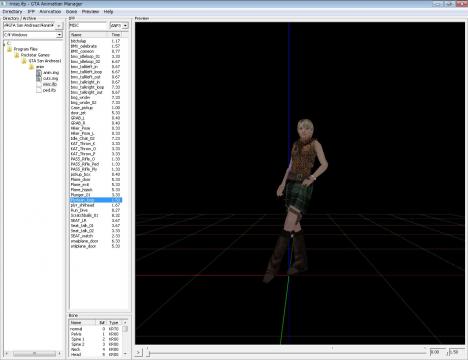Collapse the C: root tree node
Viewport: 468px width, 360px height.
pos(5,44)
